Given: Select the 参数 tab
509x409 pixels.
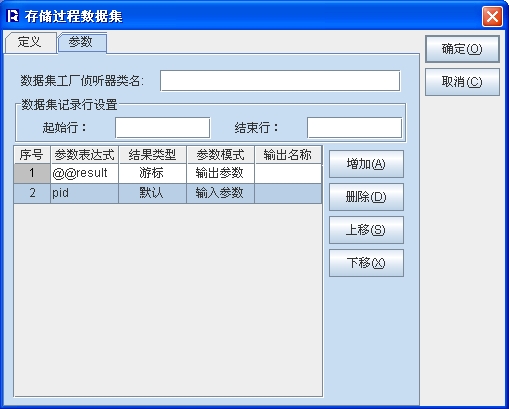Looking at the screenshot, I should 82,42.
